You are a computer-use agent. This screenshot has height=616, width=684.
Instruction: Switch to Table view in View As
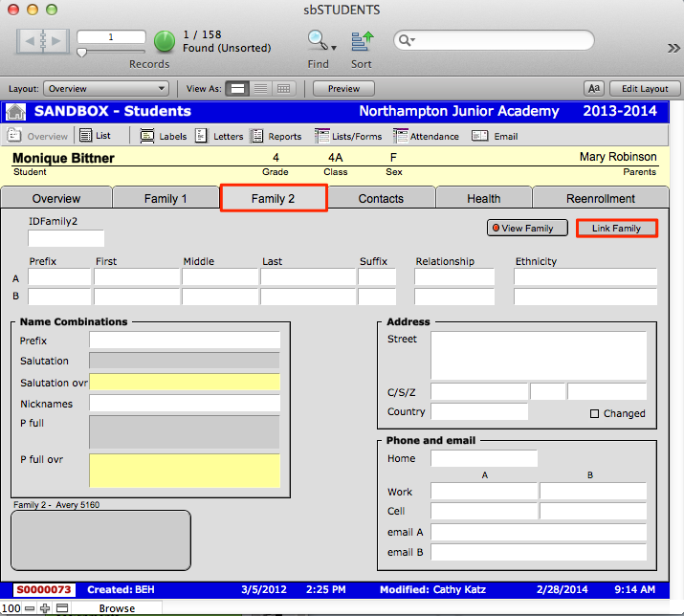click(x=283, y=89)
